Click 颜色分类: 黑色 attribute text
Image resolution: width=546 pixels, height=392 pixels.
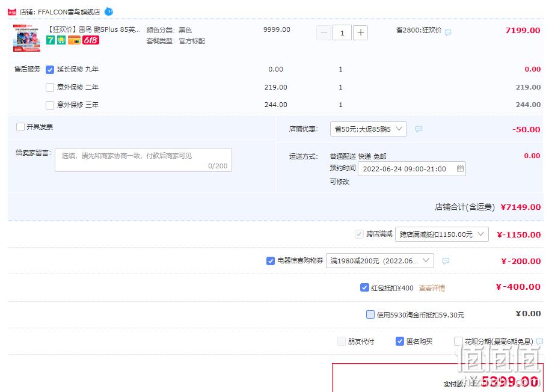click(x=169, y=30)
